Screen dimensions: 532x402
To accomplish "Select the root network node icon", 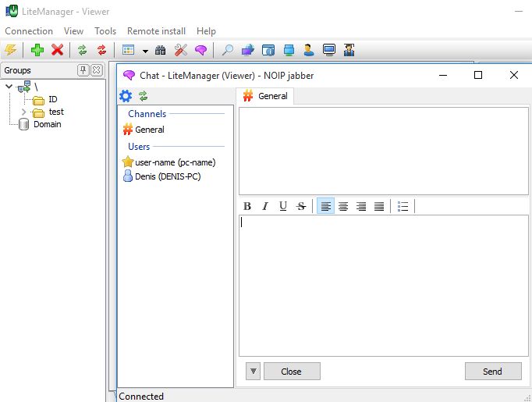I will [24, 87].
